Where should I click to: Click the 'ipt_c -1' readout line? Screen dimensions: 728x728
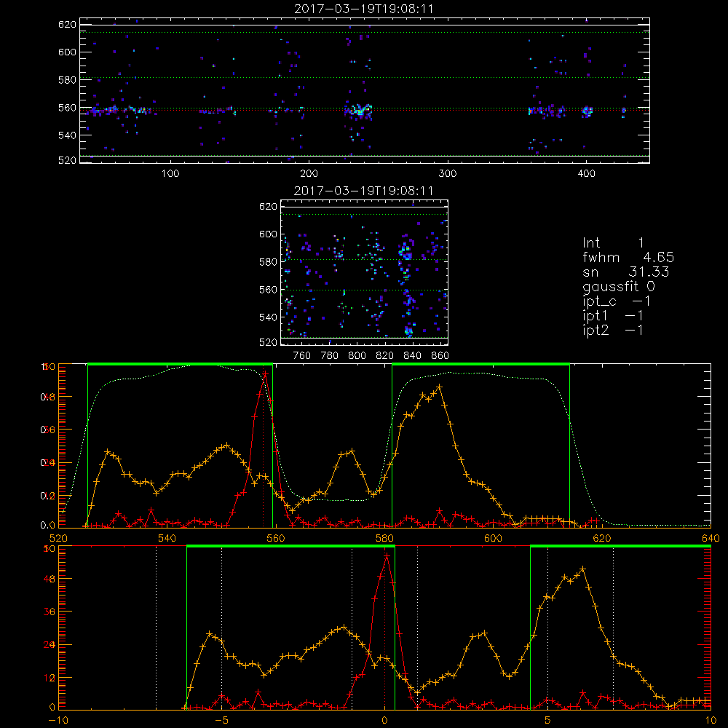(x=617, y=301)
